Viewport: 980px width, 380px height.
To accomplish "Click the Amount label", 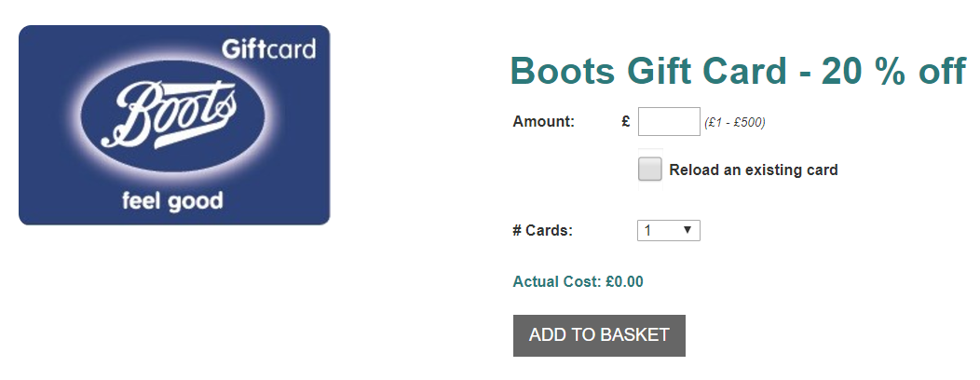I will pos(543,121).
